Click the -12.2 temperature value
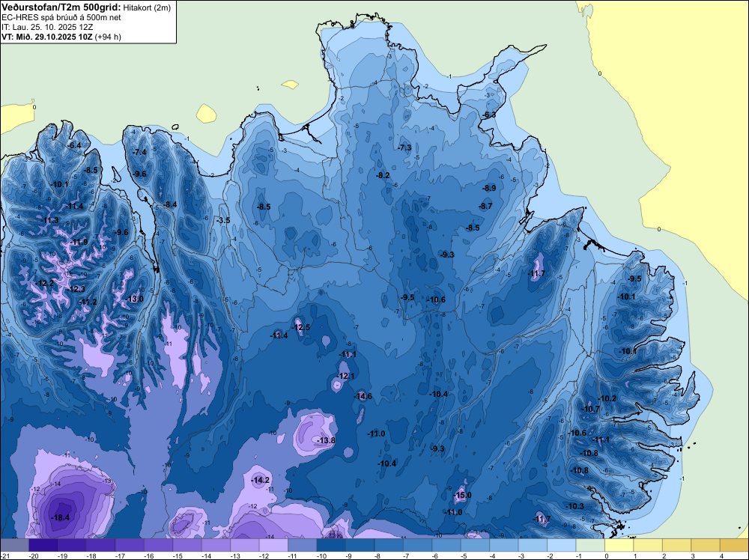 coord(44,283)
